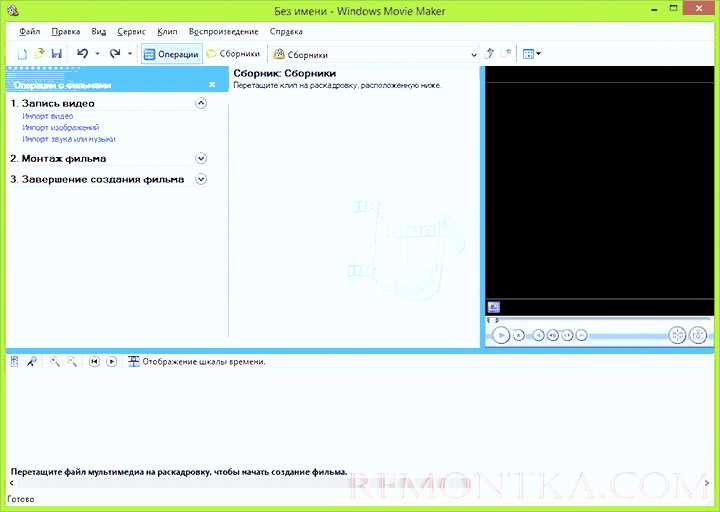
Task: Redo the last undone action
Action: (115, 54)
